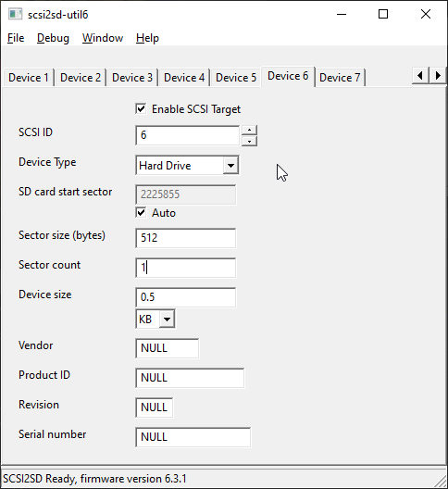Viewport: 448px width, 489px height.
Task: Click the Product ID label
Action: point(44,375)
